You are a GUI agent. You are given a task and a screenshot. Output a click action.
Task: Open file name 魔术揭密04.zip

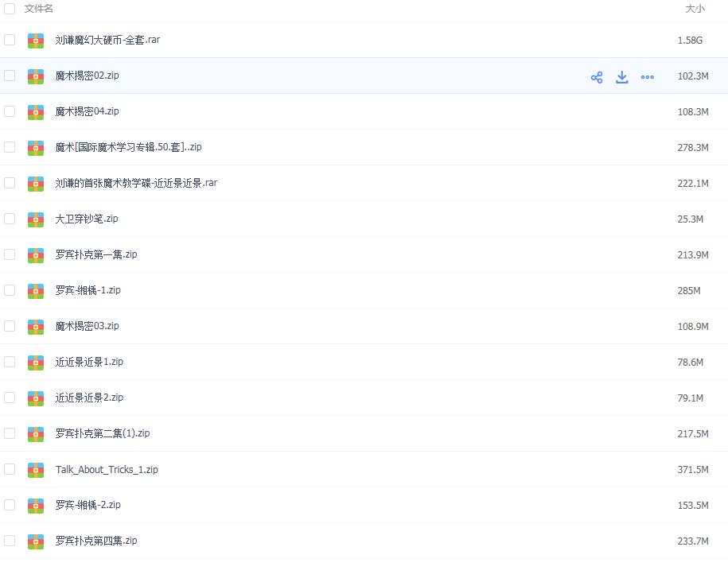(88, 111)
